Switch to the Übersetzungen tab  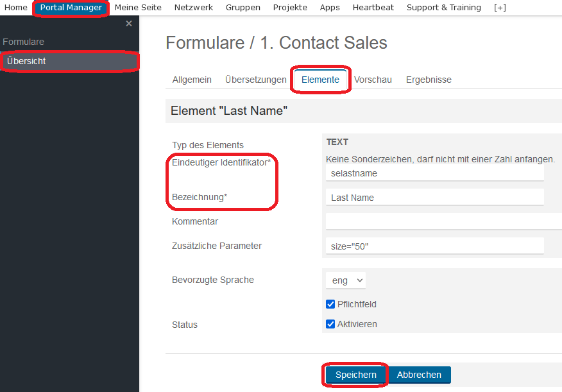(255, 80)
